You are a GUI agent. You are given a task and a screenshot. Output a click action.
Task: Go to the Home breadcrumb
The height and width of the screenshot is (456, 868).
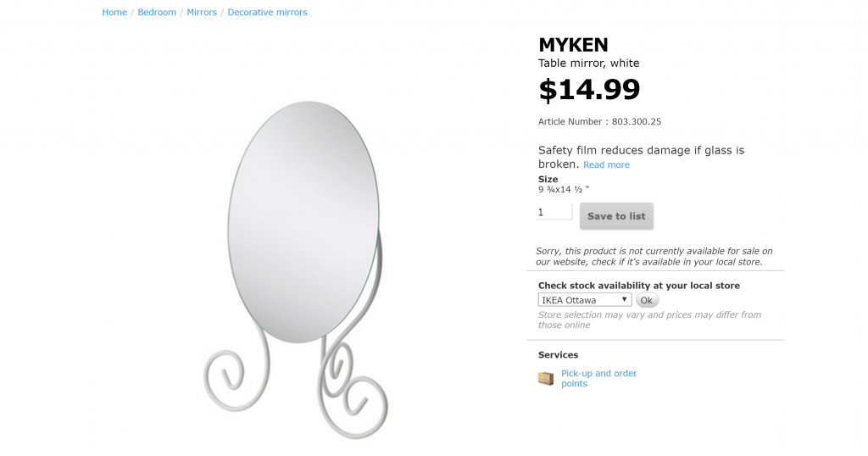(114, 13)
